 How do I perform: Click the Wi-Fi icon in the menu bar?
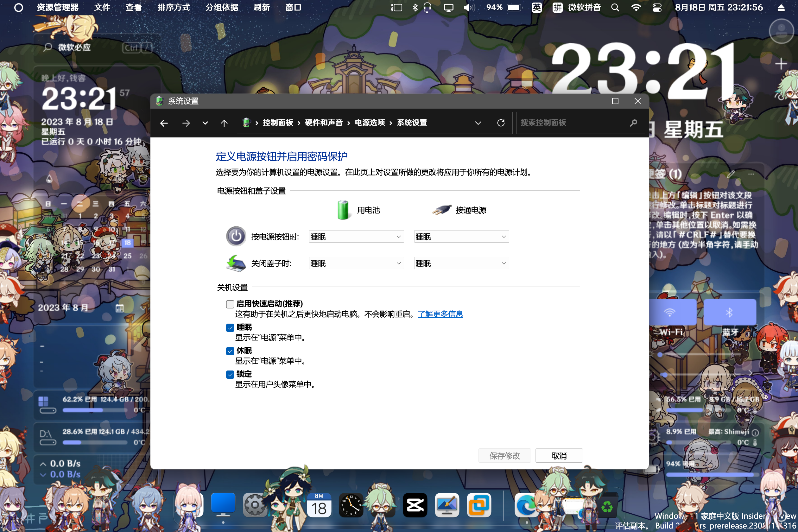[636, 8]
